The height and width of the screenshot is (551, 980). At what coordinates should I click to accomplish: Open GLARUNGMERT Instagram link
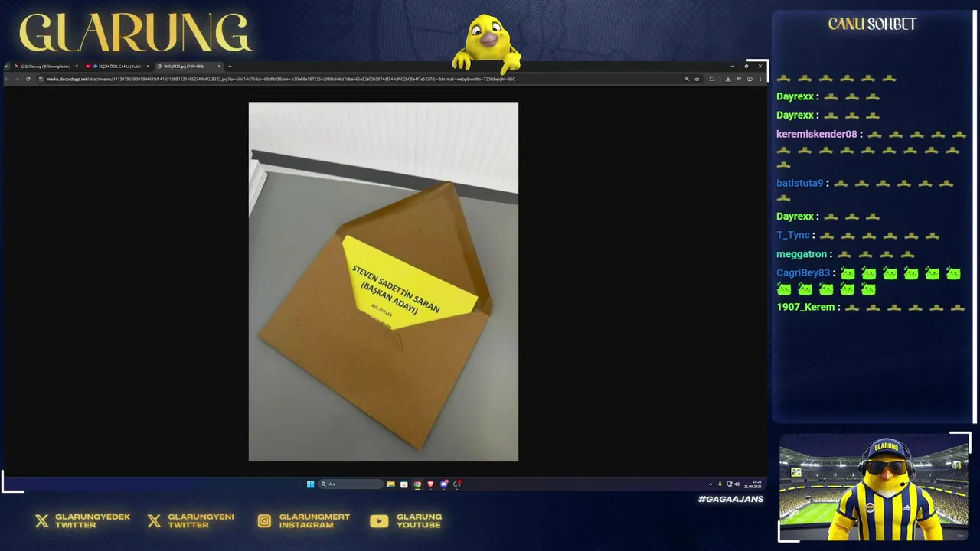304,521
